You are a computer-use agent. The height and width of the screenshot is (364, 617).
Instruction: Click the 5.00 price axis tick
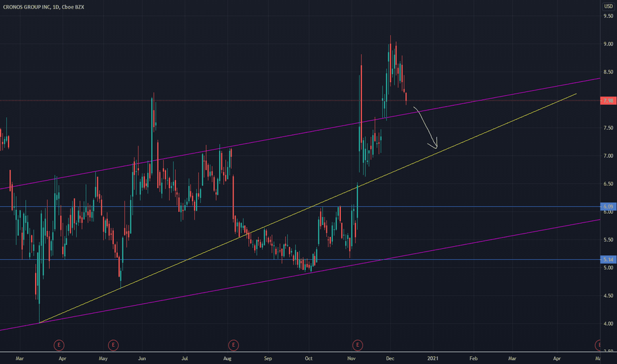(x=608, y=267)
